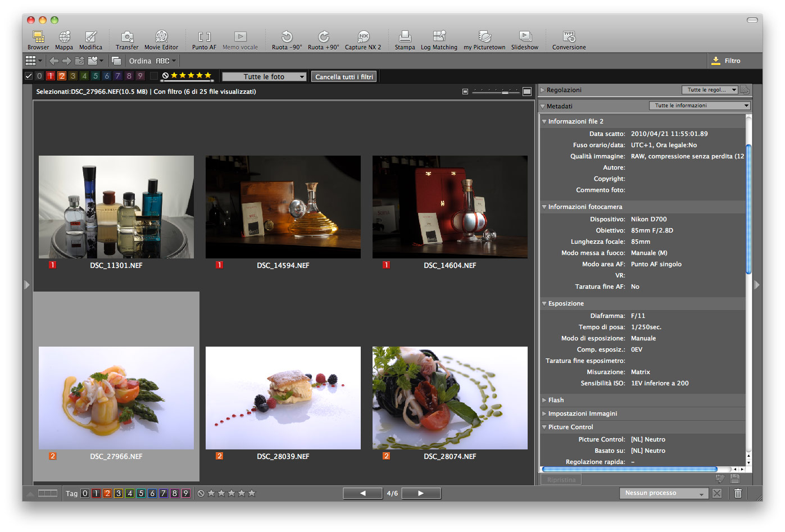Toggle the filter bar checkbox
This screenshot has height=532, width=785.
[x=29, y=76]
